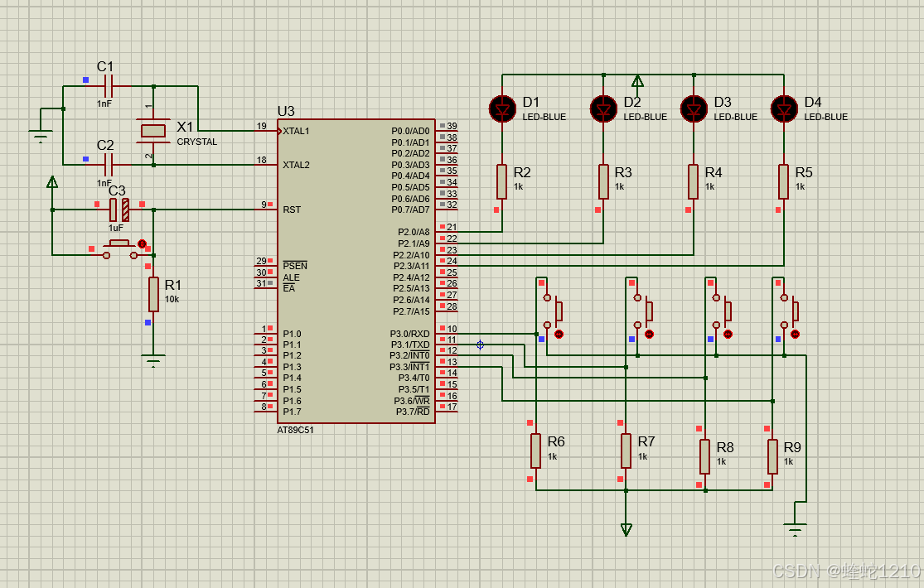Click the P0.7/AD7 pin label
This screenshot has height=588, width=924.
point(411,210)
